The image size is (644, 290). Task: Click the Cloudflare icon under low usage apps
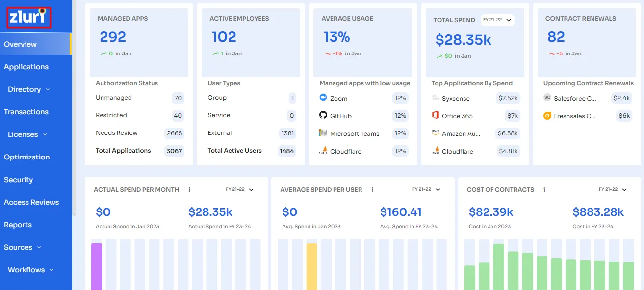tap(323, 151)
